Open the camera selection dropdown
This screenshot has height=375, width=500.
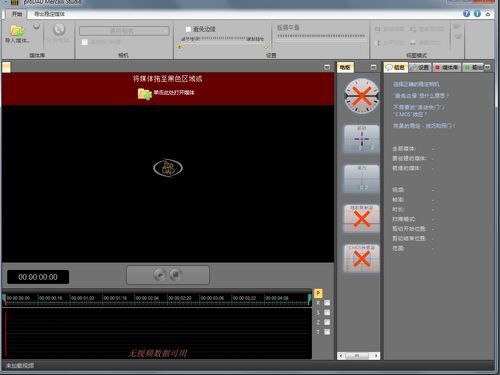pos(124,31)
